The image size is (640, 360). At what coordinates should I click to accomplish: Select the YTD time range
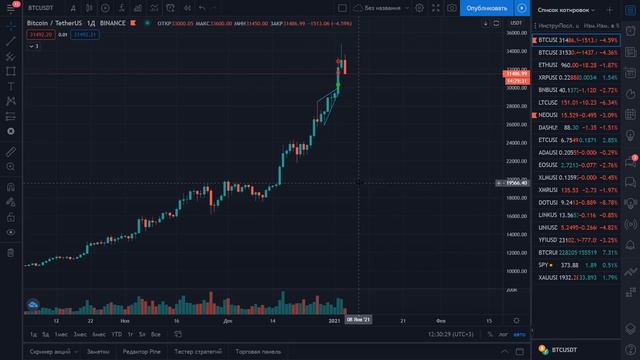tap(117, 334)
